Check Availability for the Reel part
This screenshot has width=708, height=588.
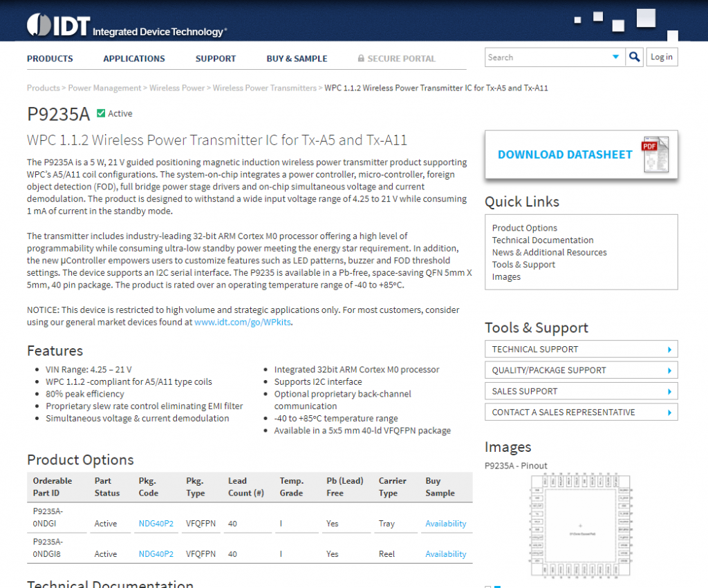(x=445, y=554)
